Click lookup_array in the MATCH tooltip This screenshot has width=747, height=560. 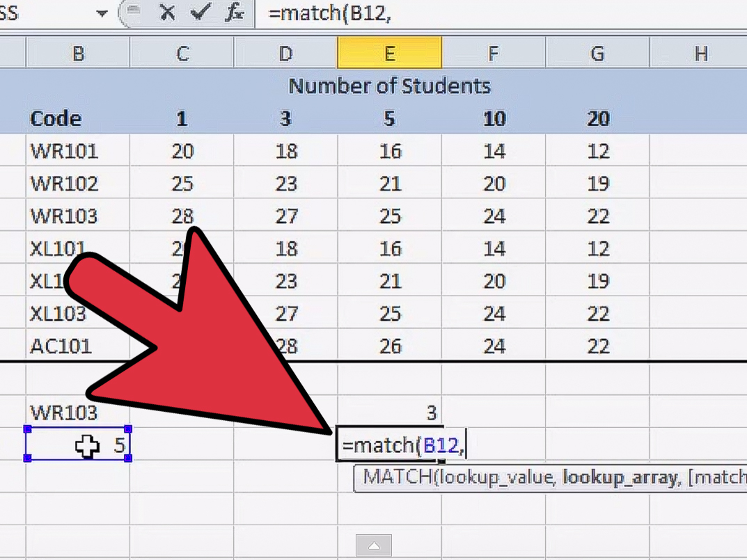click(x=621, y=478)
